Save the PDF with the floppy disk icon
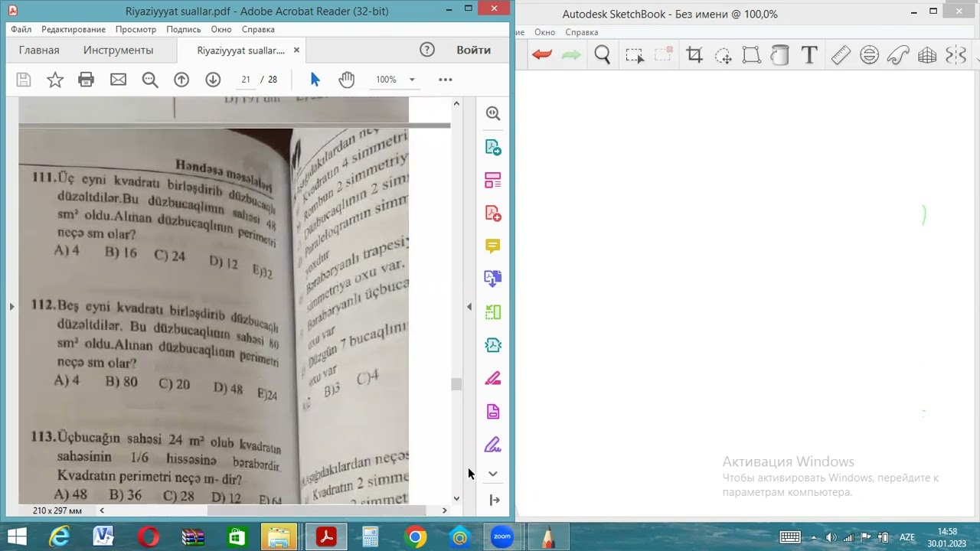Image resolution: width=980 pixels, height=551 pixels. click(24, 80)
